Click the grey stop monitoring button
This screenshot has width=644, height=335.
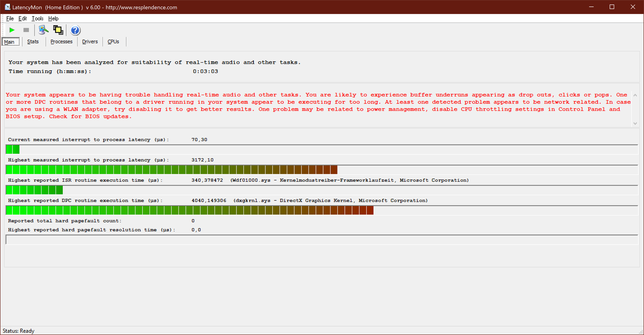(26, 30)
